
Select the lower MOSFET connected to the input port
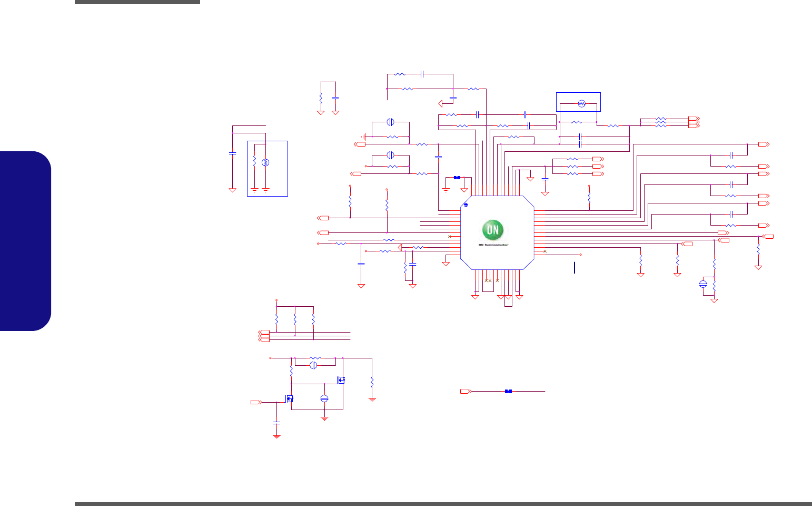click(x=289, y=398)
